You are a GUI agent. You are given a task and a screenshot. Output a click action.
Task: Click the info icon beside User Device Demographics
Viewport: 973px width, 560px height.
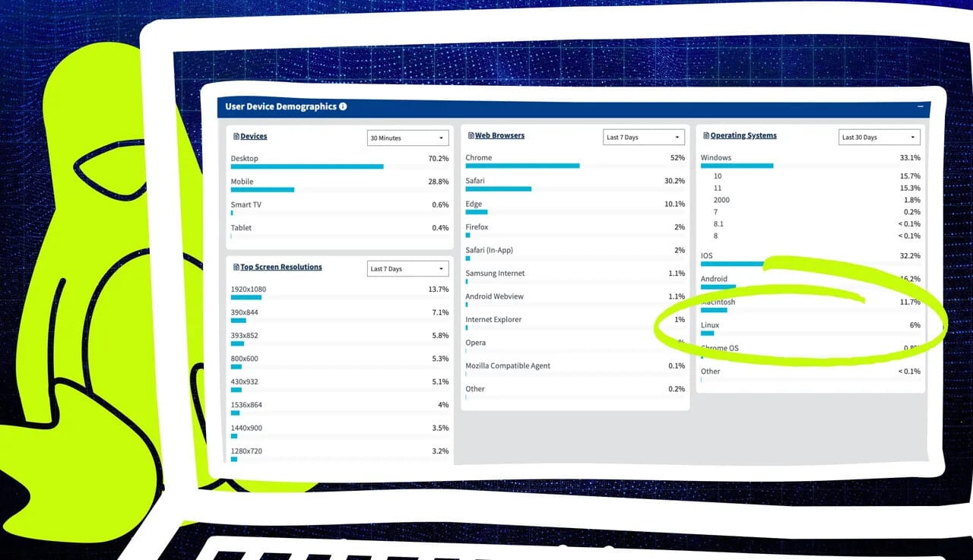(343, 106)
